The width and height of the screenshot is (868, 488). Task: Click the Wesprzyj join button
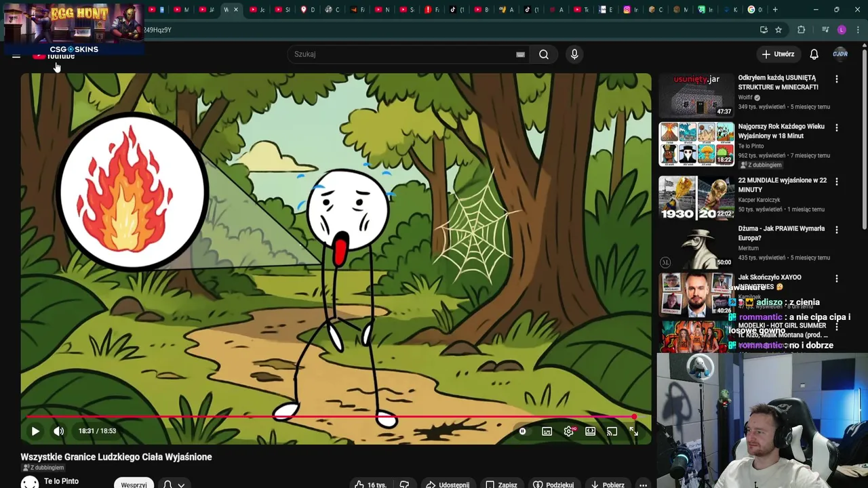coord(134,485)
